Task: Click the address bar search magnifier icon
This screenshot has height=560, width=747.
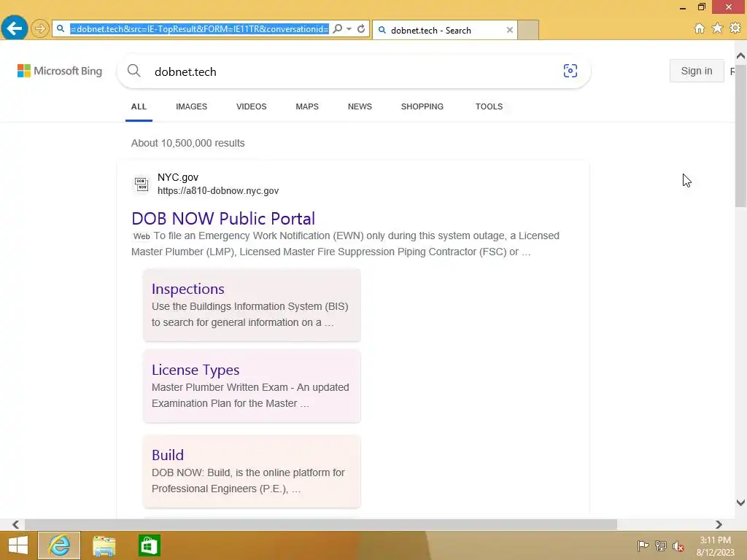Action: [x=337, y=28]
